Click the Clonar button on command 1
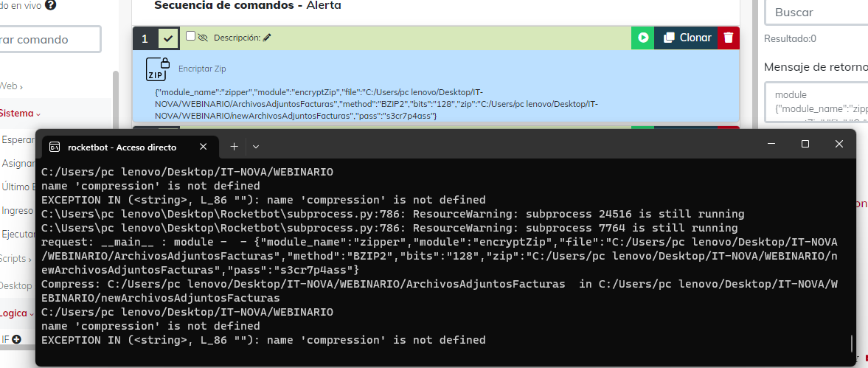Image resolution: width=868 pixels, height=368 pixels. point(687,38)
